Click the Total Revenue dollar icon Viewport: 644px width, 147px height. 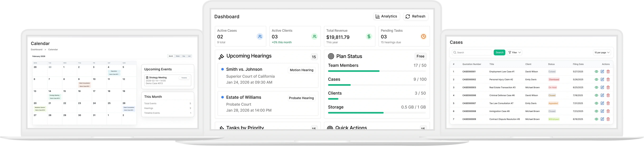pos(369,36)
